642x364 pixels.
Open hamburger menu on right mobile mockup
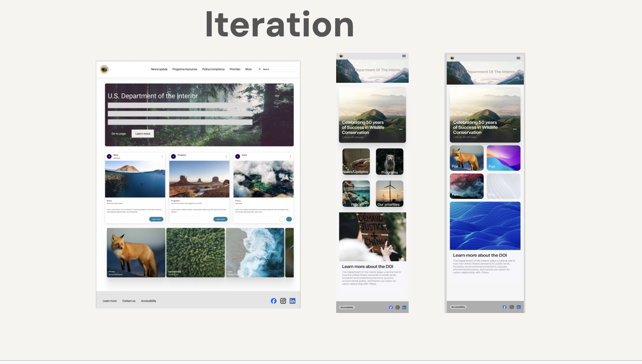[518, 58]
